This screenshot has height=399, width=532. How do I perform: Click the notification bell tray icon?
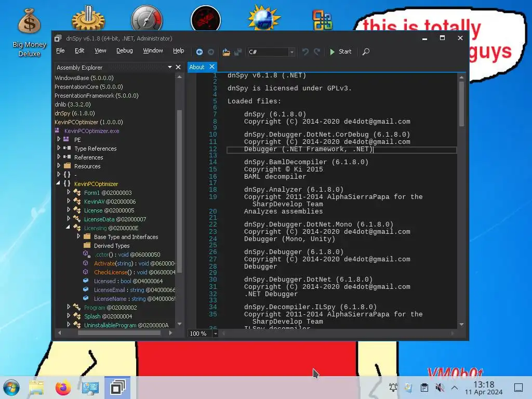pos(393,387)
